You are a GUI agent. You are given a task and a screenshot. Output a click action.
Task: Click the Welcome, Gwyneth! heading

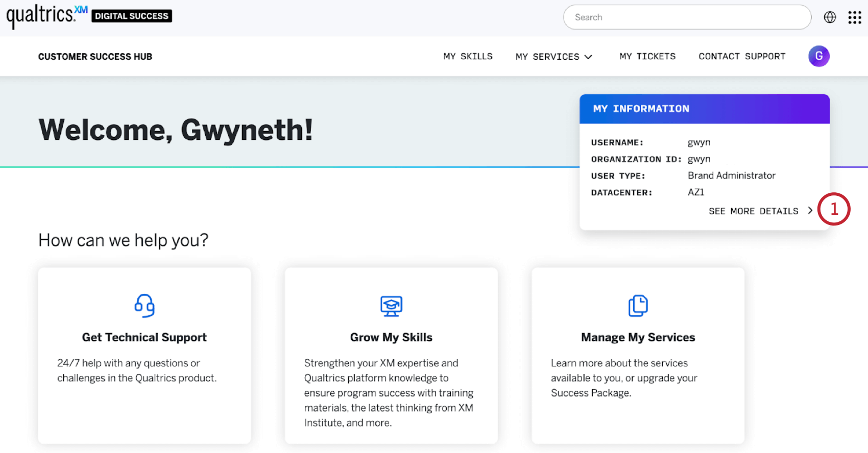click(x=176, y=130)
